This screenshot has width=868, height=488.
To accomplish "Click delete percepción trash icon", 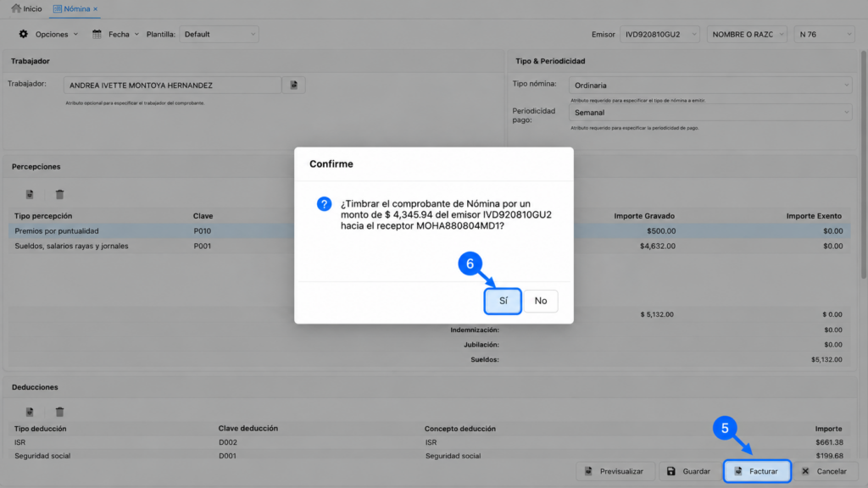I will click(60, 194).
